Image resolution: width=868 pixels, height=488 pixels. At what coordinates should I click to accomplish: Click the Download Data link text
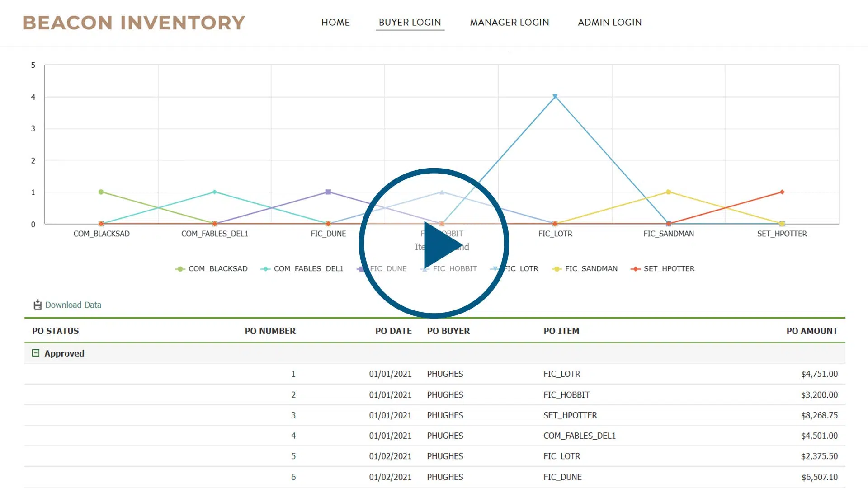coord(74,305)
